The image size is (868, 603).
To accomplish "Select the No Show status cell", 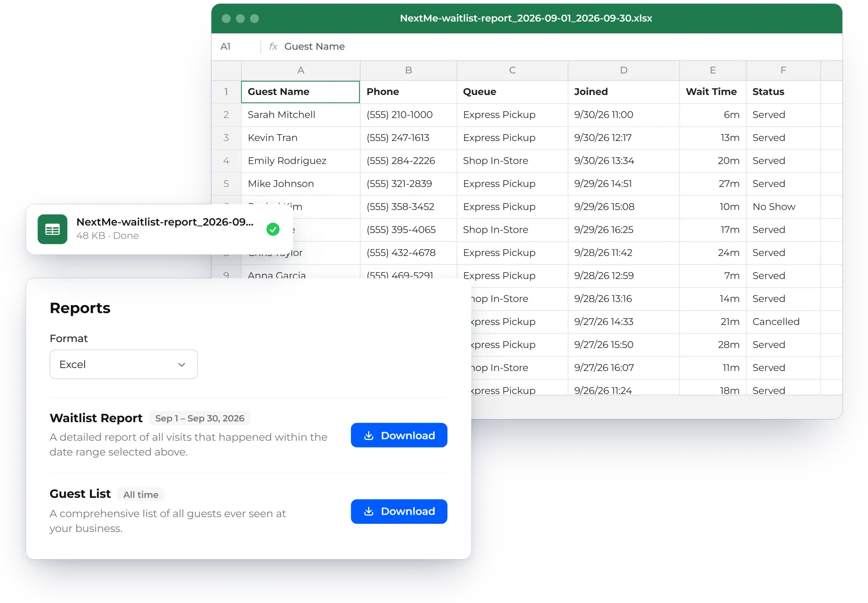I will point(783,207).
